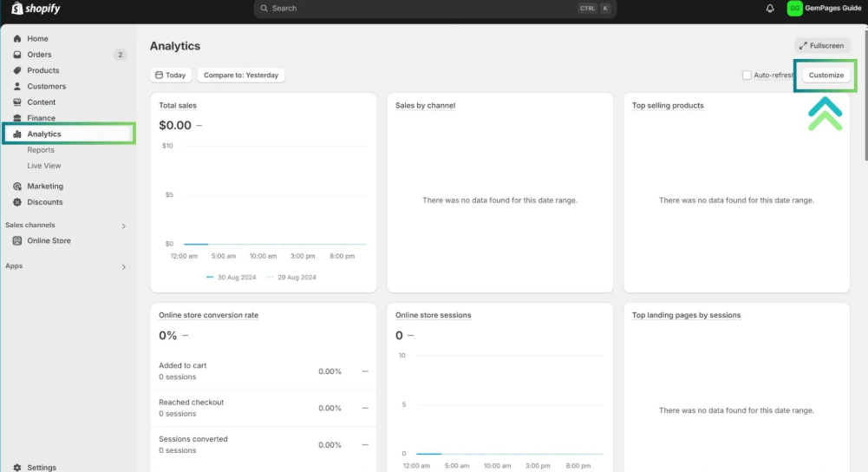Screen dimensions: 868x472
Task: Open Reports under Analytics
Action: pyautogui.click(x=41, y=150)
